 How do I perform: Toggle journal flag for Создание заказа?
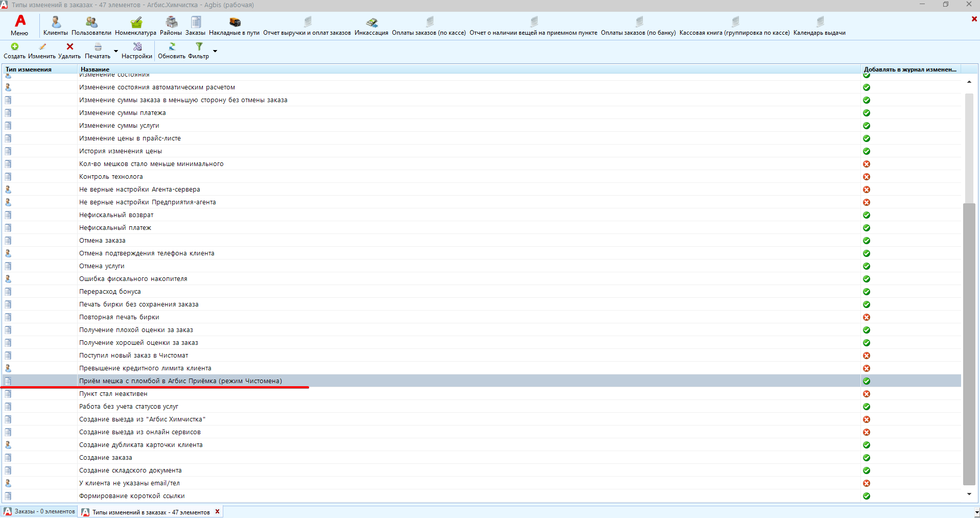click(x=867, y=458)
